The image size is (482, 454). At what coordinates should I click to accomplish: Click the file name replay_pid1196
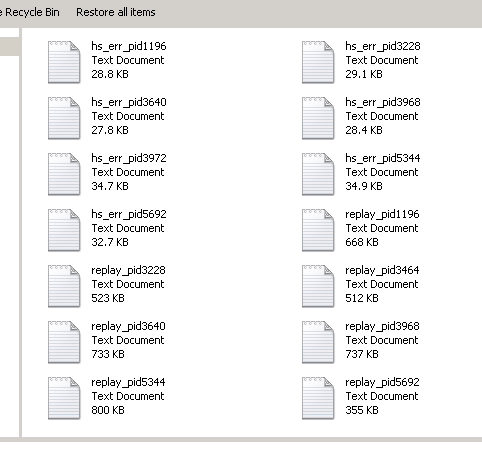pos(382,214)
